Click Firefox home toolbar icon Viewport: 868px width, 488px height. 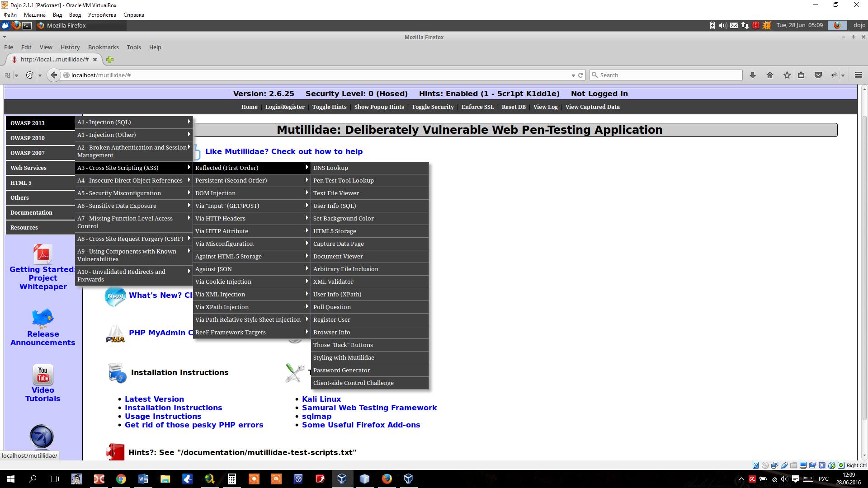pos(769,75)
